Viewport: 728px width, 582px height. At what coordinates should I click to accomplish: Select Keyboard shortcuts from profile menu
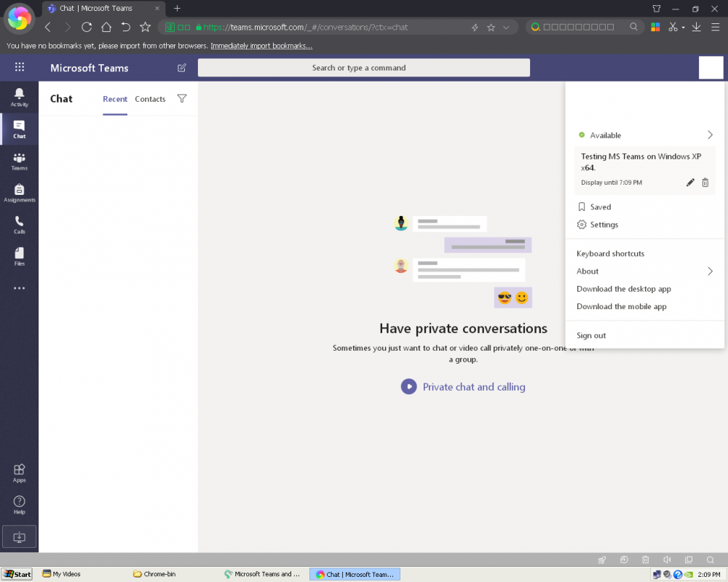pos(610,254)
